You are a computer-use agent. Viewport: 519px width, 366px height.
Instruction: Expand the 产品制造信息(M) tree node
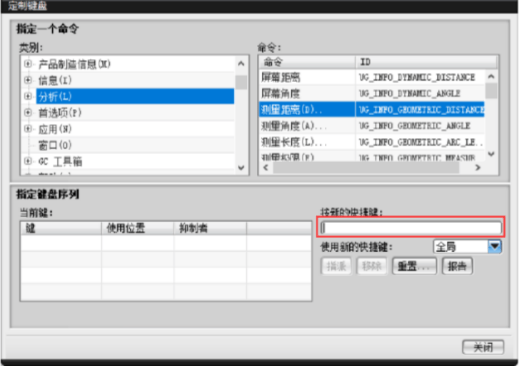[28, 64]
